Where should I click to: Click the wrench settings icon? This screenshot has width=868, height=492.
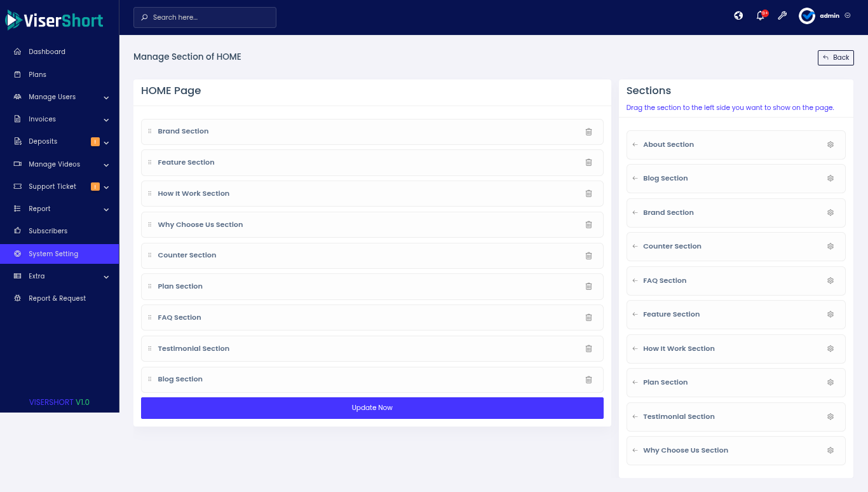pyautogui.click(x=782, y=16)
